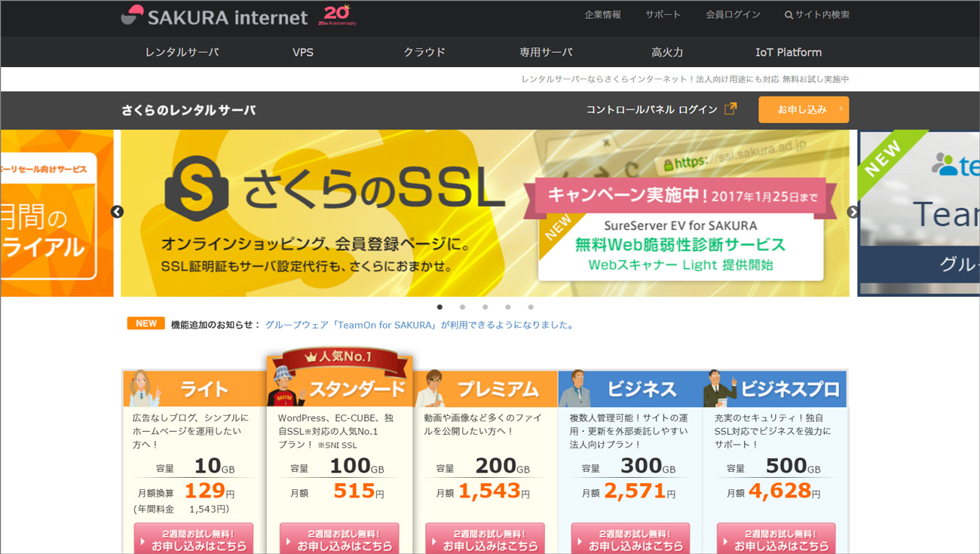
Task: Click プレミアム plan お申し込みはこちら button
Action: point(485,538)
